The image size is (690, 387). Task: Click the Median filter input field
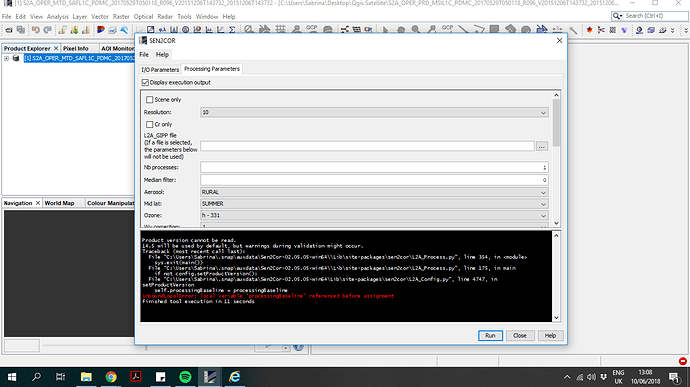point(374,180)
